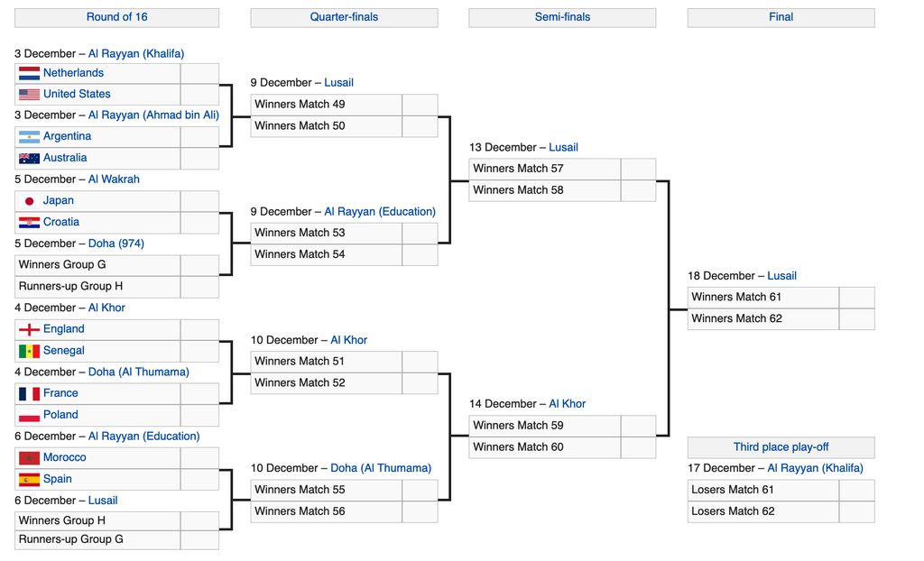
Task: Click the Morocco flag icon
Action: 29,458
